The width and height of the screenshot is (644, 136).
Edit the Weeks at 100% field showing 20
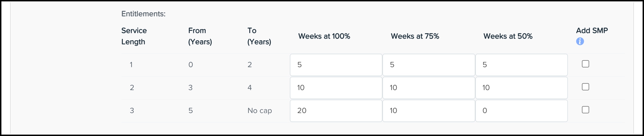click(x=336, y=111)
